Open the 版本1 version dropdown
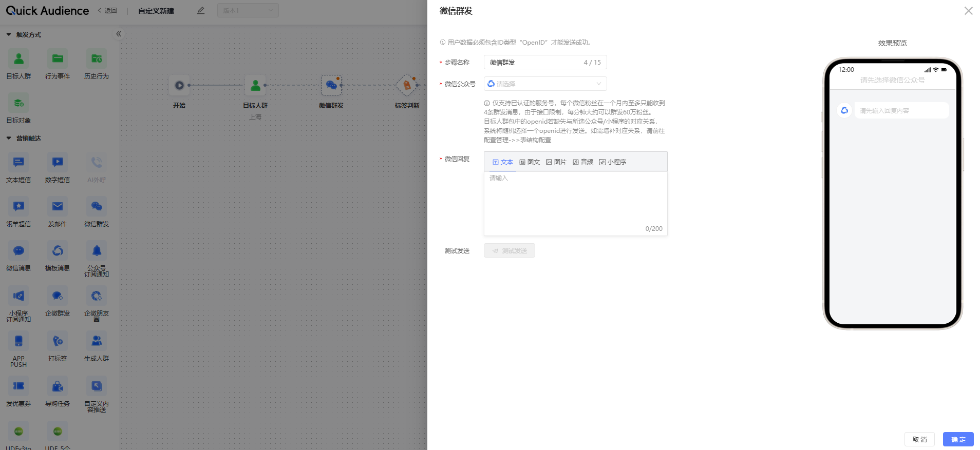Image resolution: width=980 pixels, height=450 pixels. pos(248,10)
